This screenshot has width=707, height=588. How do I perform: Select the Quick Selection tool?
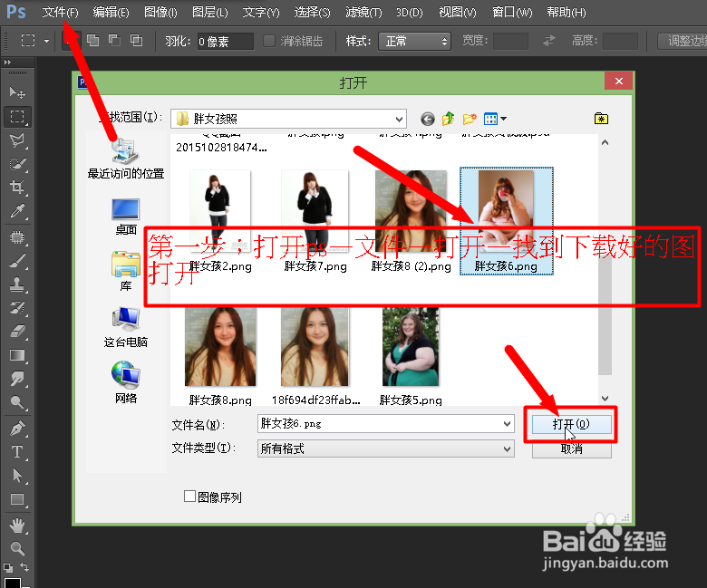point(17,164)
